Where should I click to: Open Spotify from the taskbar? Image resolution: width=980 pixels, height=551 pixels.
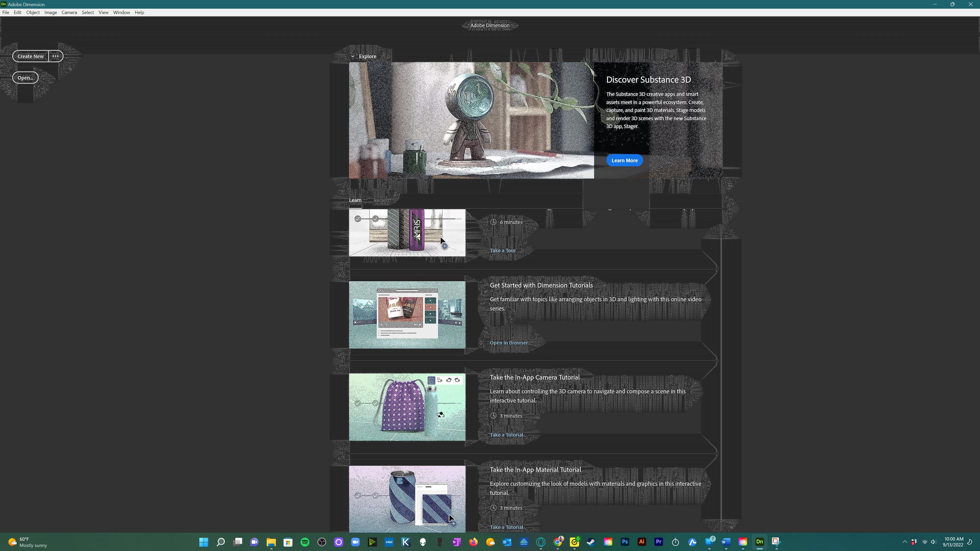coord(305,542)
